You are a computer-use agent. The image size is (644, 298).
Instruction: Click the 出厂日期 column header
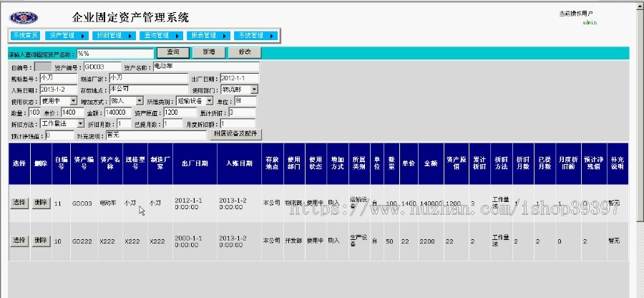195,163
